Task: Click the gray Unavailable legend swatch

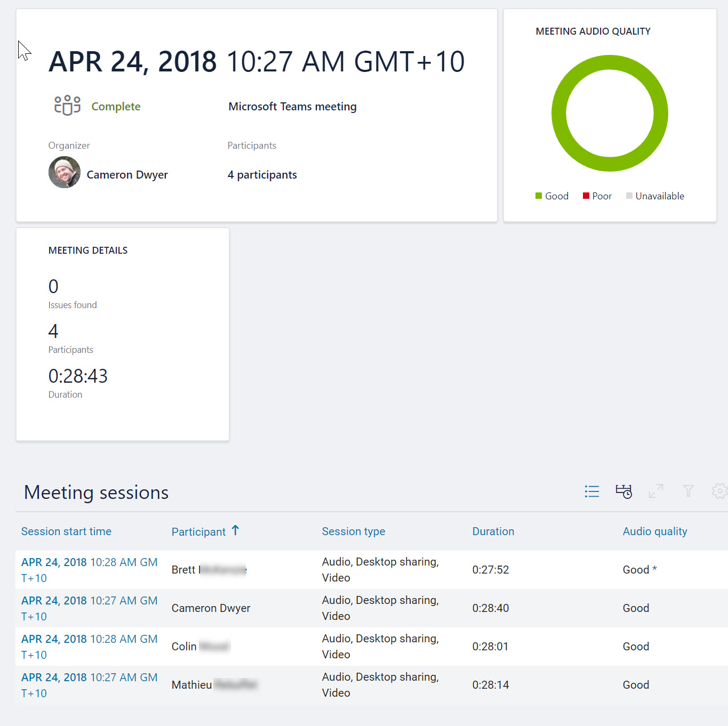Action: (x=629, y=196)
